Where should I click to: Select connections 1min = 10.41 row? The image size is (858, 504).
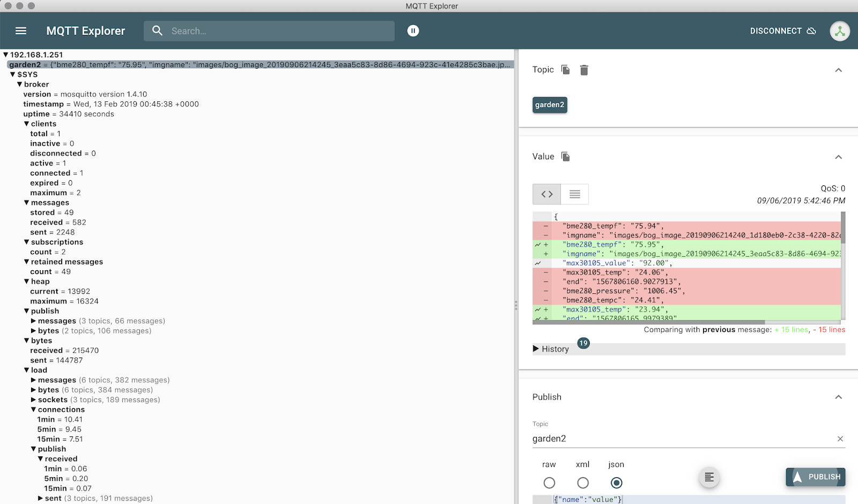pos(60,420)
